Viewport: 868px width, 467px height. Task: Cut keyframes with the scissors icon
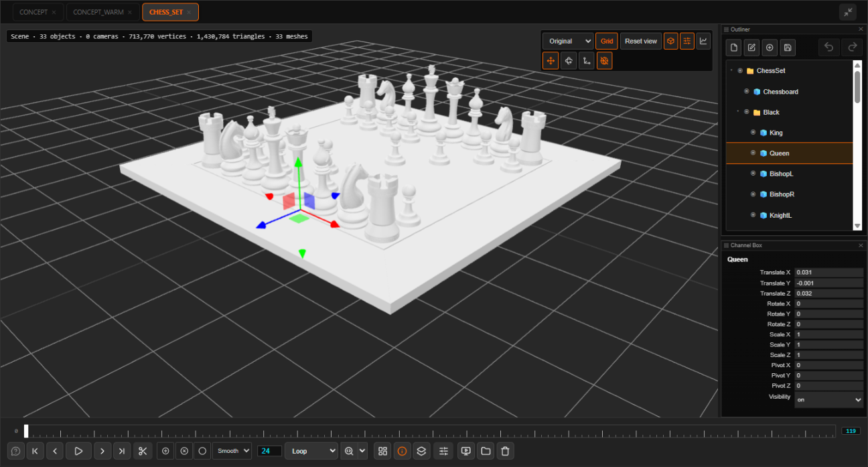tap(143, 451)
